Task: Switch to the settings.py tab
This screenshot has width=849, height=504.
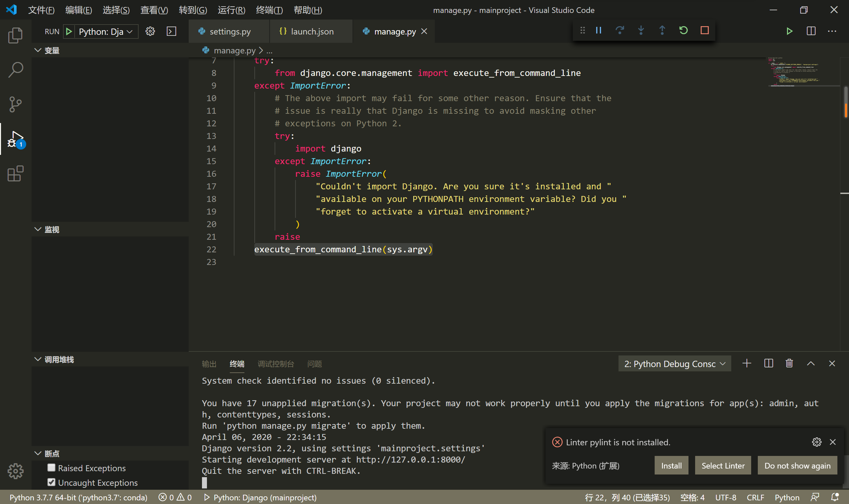Action: (x=230, y=31)
